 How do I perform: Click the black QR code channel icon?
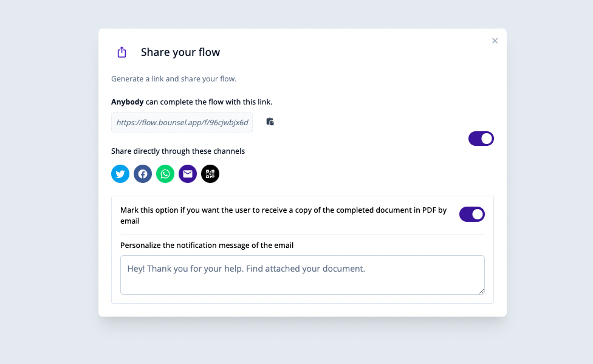coord(210,174)
